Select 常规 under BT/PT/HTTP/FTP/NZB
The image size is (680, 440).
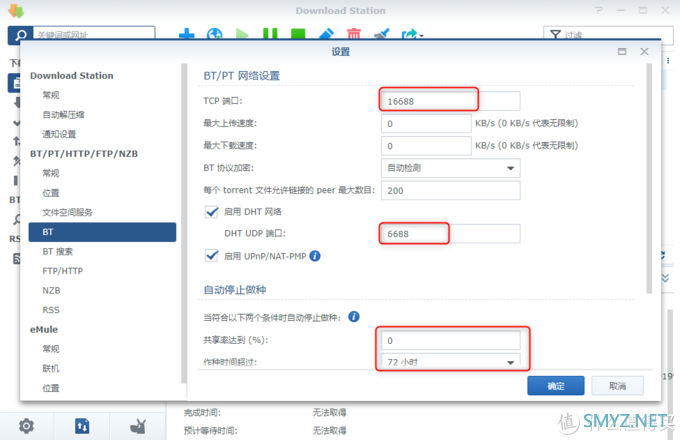(51, 173)
